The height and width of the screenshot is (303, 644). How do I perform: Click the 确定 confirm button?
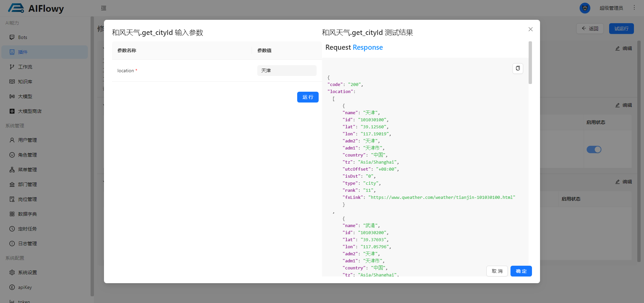521,271
